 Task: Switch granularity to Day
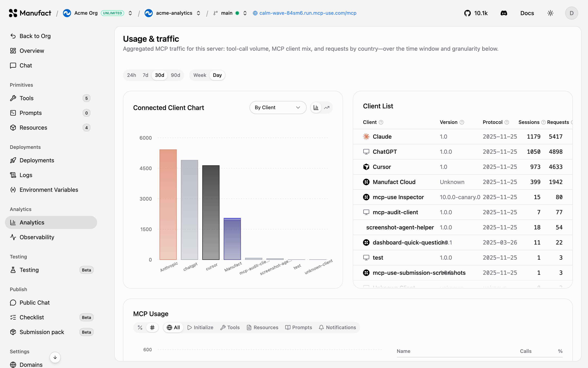coord(217,75)
